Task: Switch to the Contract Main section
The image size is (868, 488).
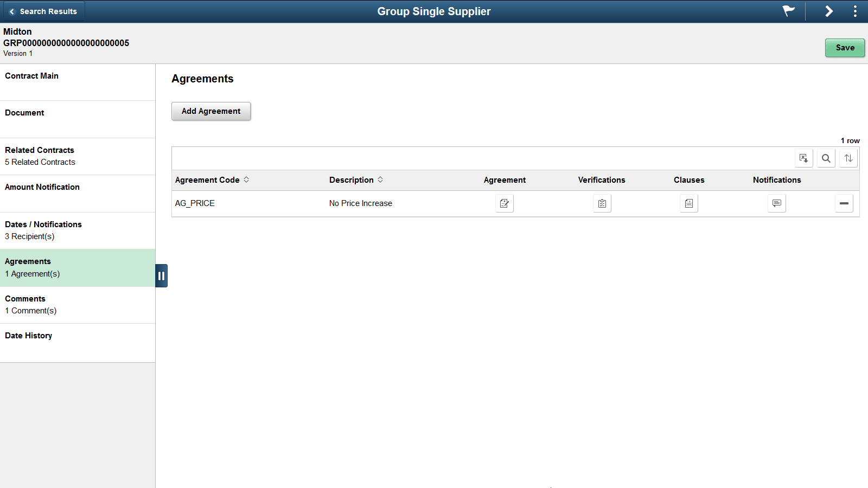Action: point(31,76)
